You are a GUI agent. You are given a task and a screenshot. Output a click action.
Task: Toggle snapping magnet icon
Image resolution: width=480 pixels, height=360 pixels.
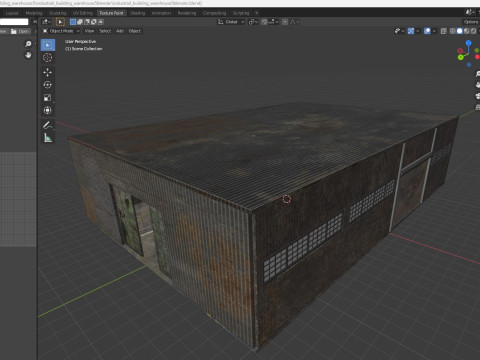pyautogui.click(x=264, y=22)
